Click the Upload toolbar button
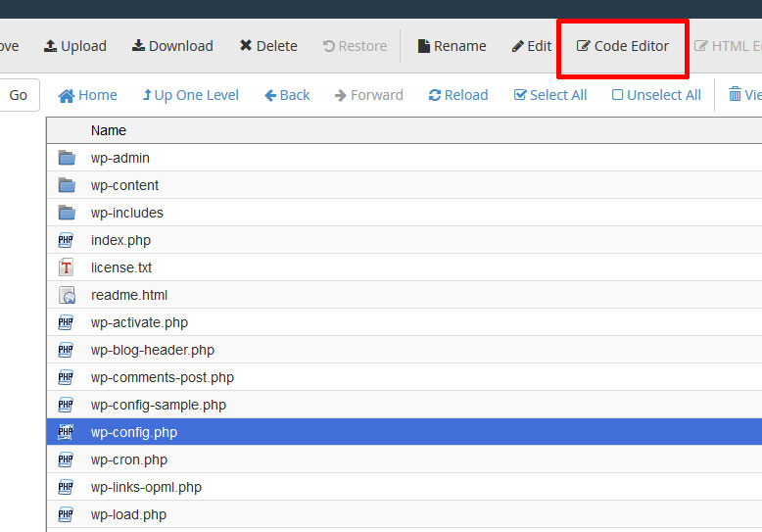 pos(75,46)
